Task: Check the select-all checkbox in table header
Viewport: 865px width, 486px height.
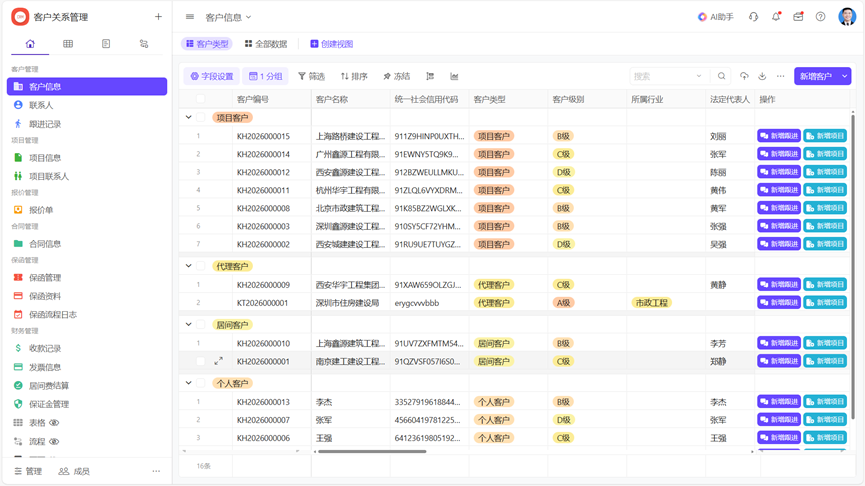Action: (201, 99)
